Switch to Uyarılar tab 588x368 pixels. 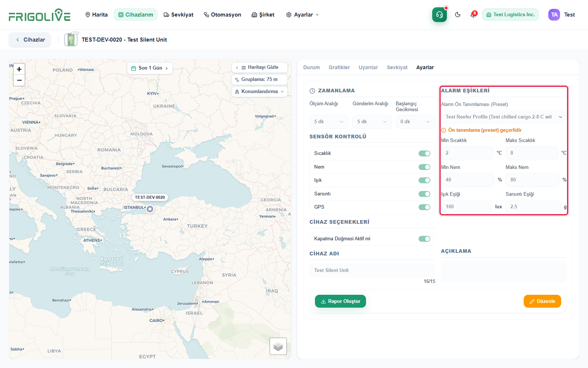pyautogui.click(x=368, y=67)
